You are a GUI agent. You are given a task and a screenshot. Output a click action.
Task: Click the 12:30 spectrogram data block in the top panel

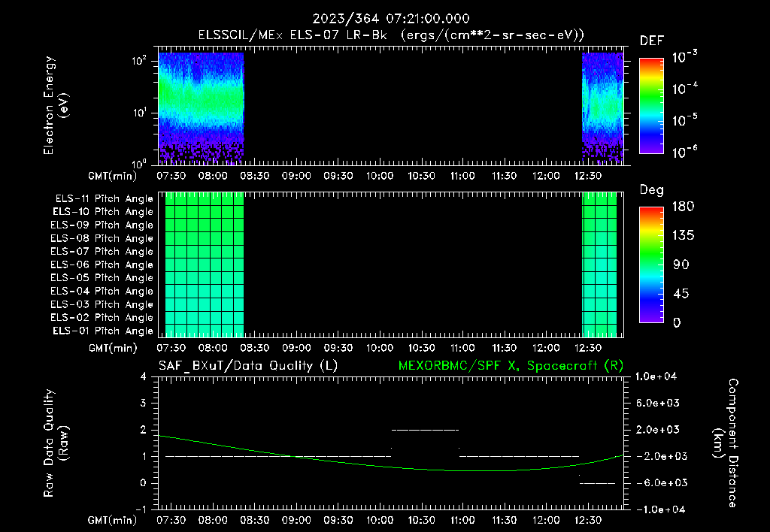pos(602,108)
